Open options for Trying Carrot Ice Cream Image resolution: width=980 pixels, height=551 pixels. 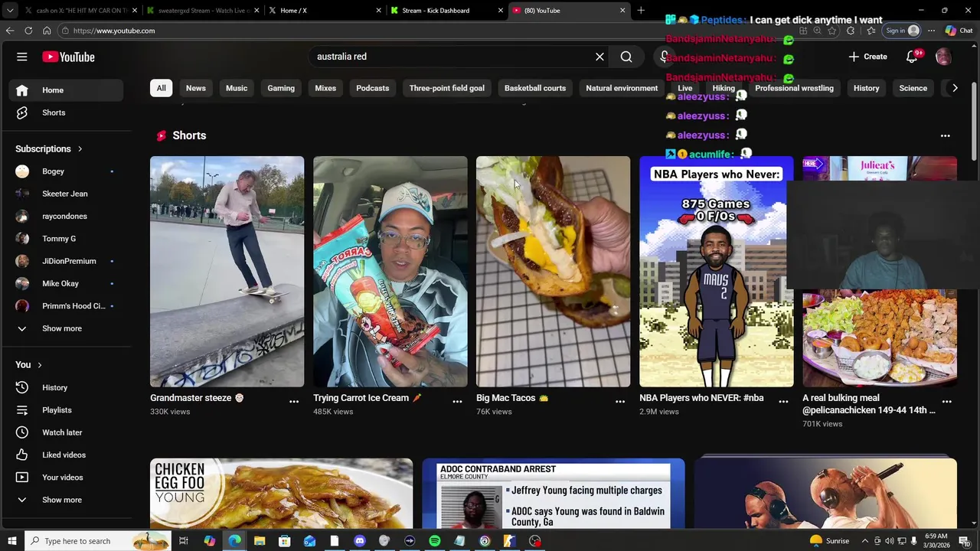(x=457, y=401)
